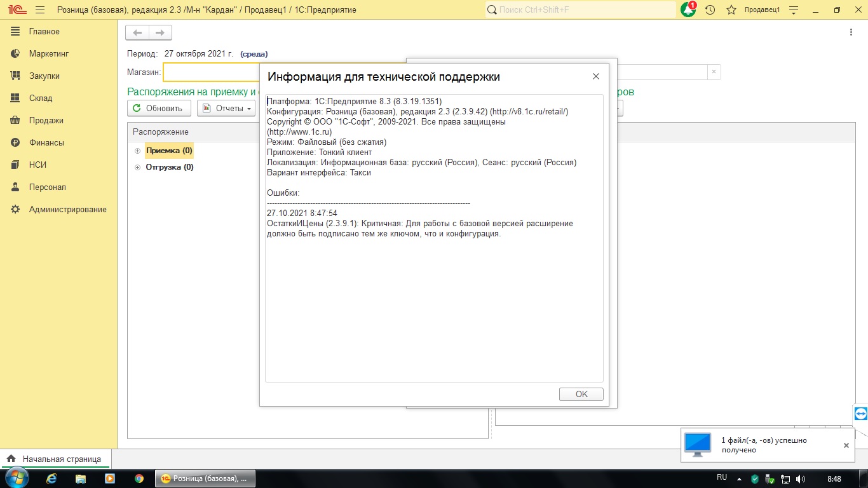Close the technical support info dialog
Viewport: 868px width, 488px height.
click(595, 76)
